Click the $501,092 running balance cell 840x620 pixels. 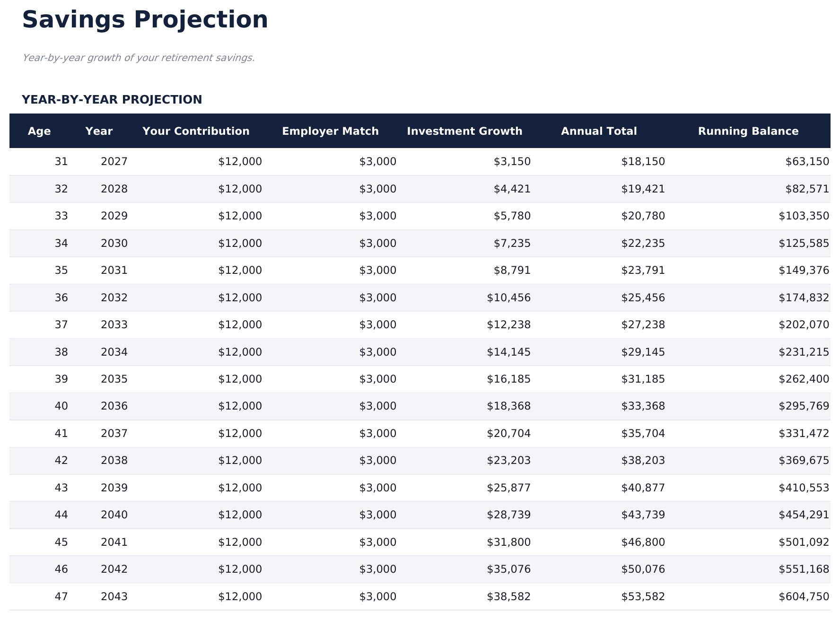coord(804,542)
